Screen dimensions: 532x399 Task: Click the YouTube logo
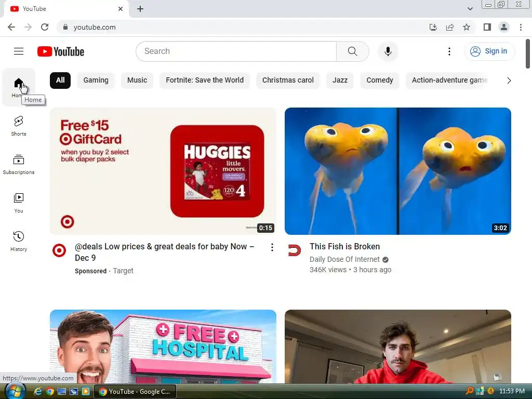(61, 51)
